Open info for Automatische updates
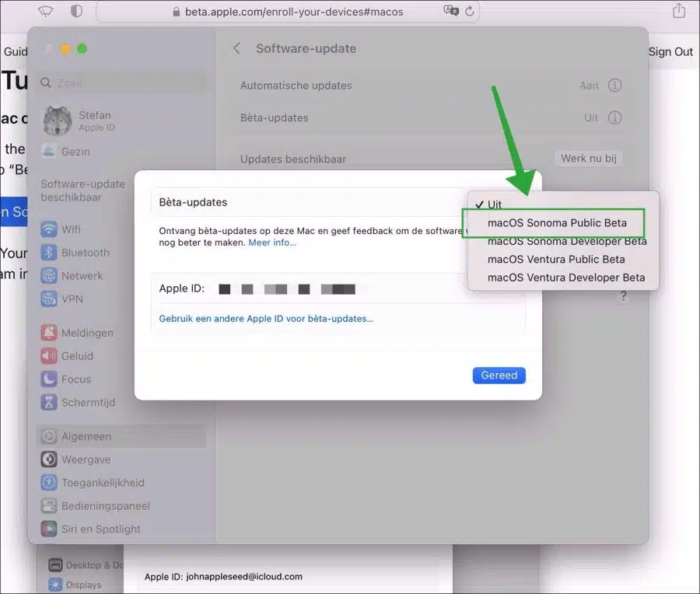700x594 pixels. pyautogui.click(x=614, y=86)
